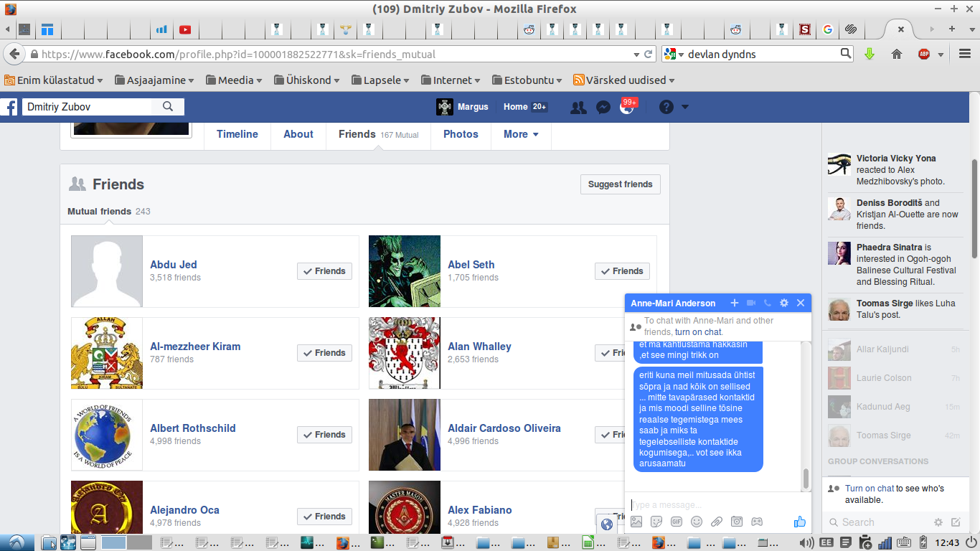Open the Adblock Plus toolbar icon

point(924,54)
